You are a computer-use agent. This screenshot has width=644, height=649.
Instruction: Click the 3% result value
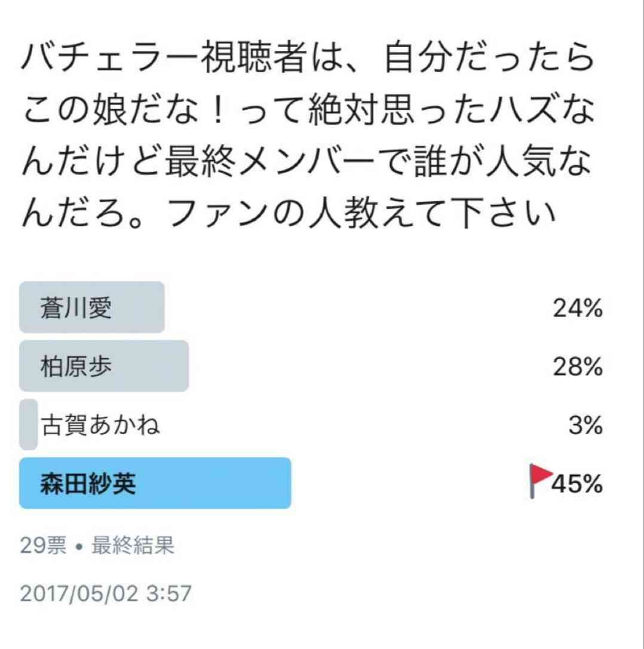[x=585, y=425]
